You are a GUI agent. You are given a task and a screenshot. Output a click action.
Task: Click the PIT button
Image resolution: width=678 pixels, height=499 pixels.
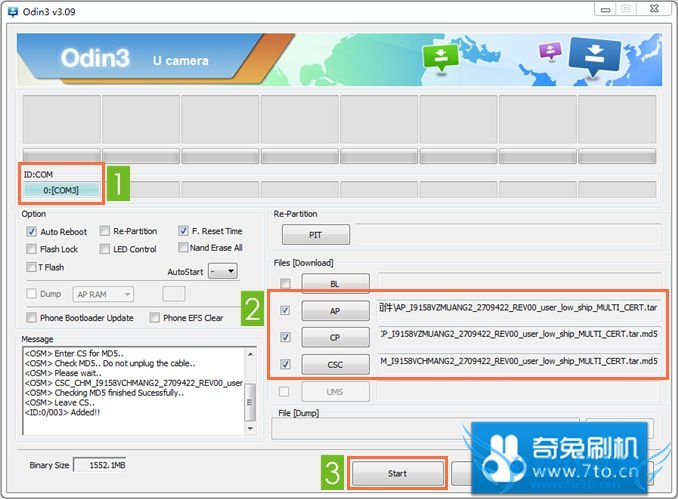tap(316, 235)
